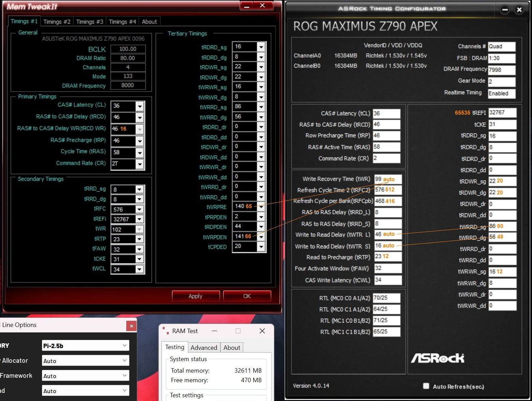
Task: Expand the RAS# to CAS# Delay (tRCD) dropdown
Action: [140, 118]
